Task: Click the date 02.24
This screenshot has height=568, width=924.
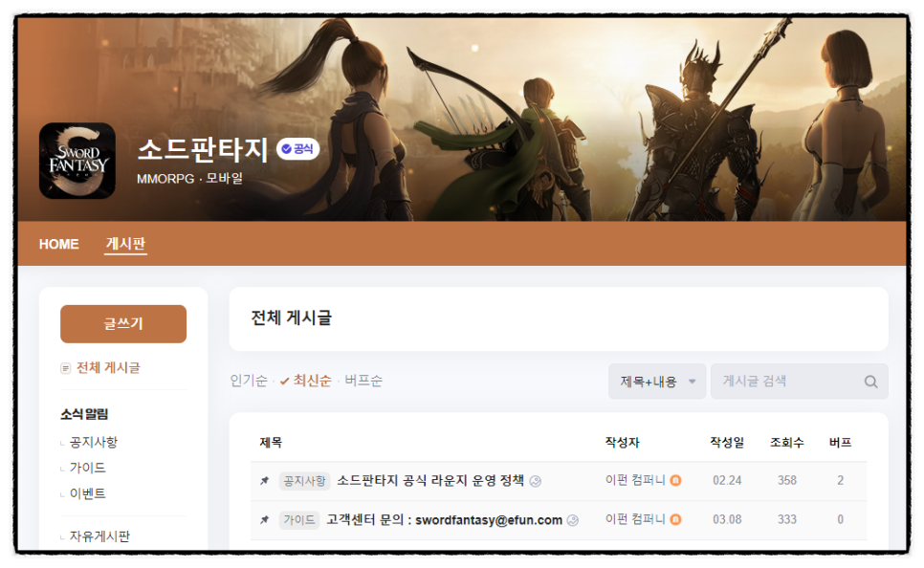Action: pos(727,480)
